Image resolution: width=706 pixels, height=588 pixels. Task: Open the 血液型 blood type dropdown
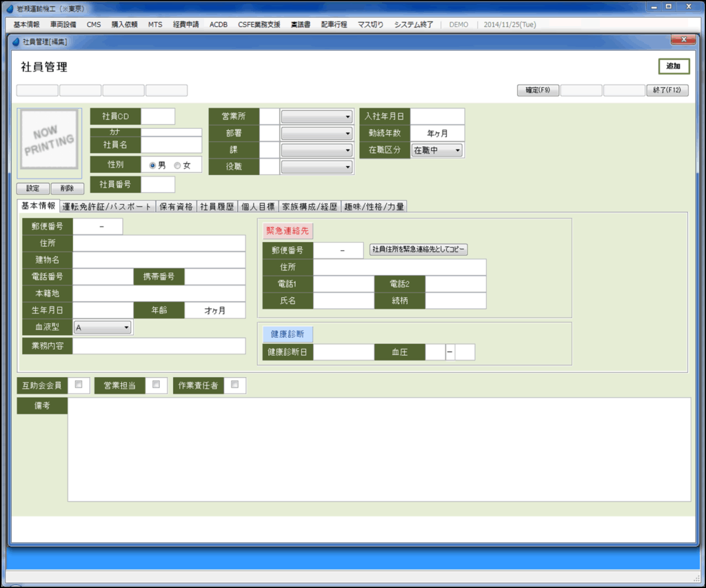pyautogui.click(x=103, y=328)
